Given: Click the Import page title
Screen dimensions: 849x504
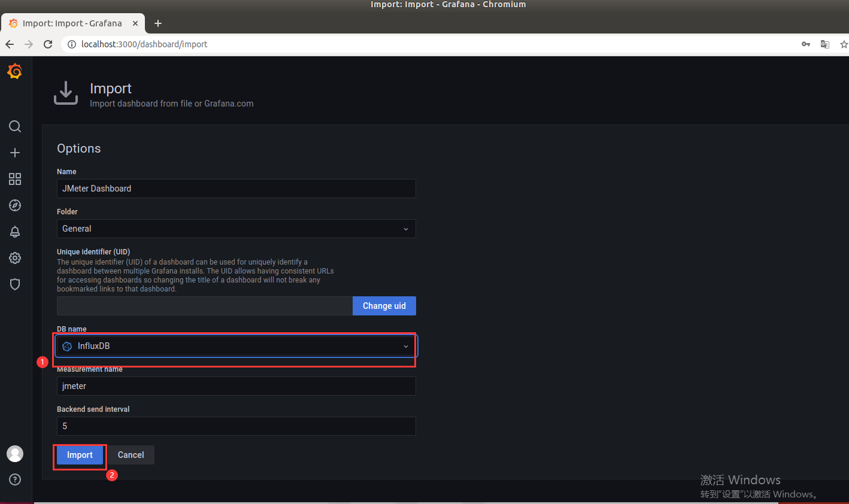Looking at the screenshot, I should point(111,89).
